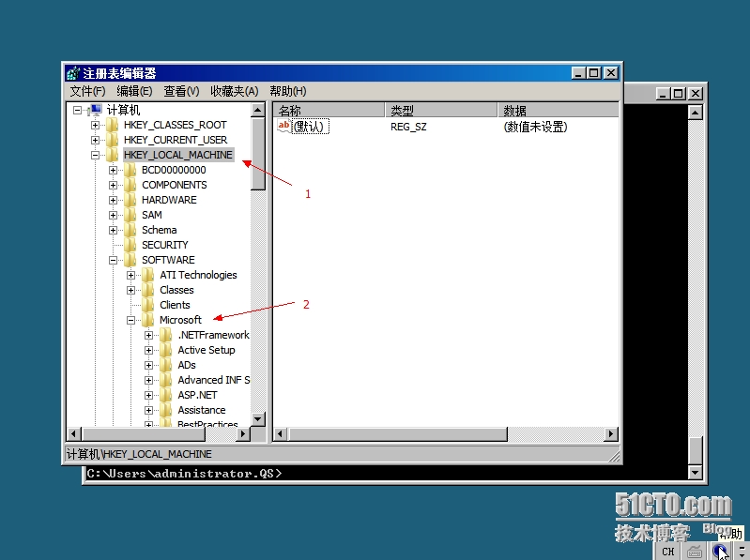Click the keyboard icon in the tray
Screen dimensions: 750x560
(x=695, y=552)
